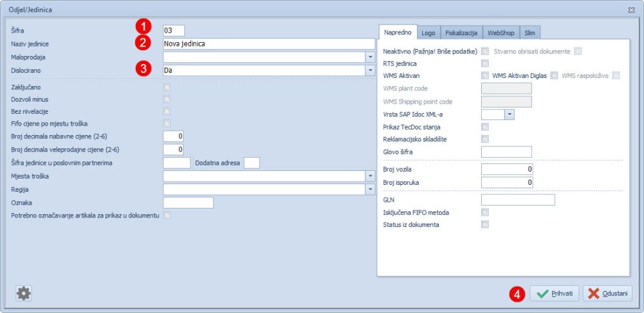Check the Bez nivelacije option
Screen dimensions: 644x313
point(167,111)
